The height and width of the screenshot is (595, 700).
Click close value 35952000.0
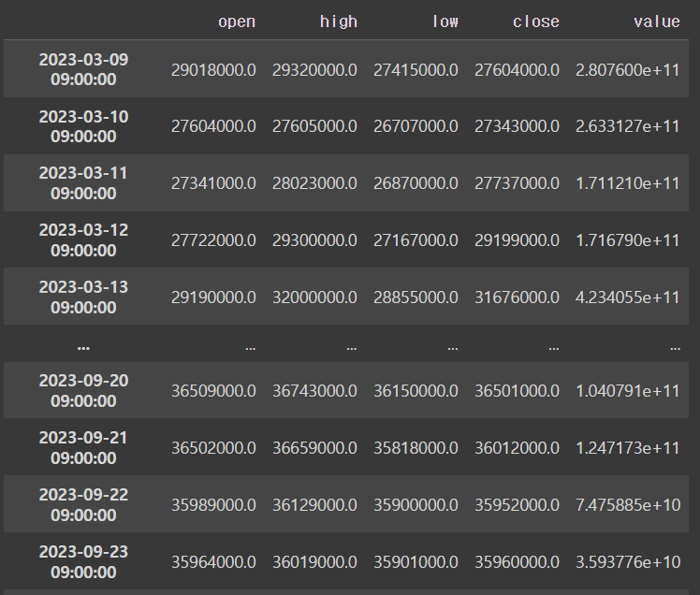click(517, 505)
